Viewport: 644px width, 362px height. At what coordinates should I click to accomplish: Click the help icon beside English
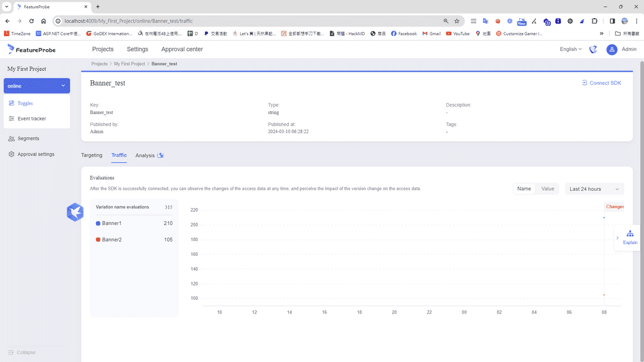pyautogui.click(x=593, y=50)
